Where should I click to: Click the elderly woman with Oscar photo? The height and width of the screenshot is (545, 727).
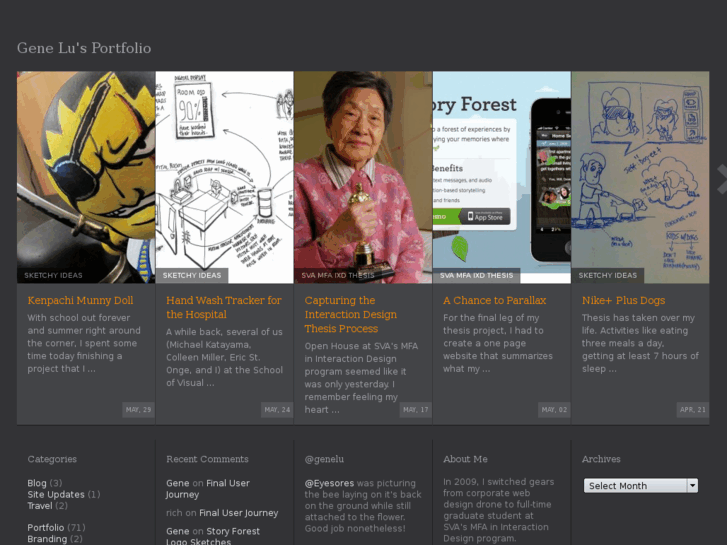[363, 170]
